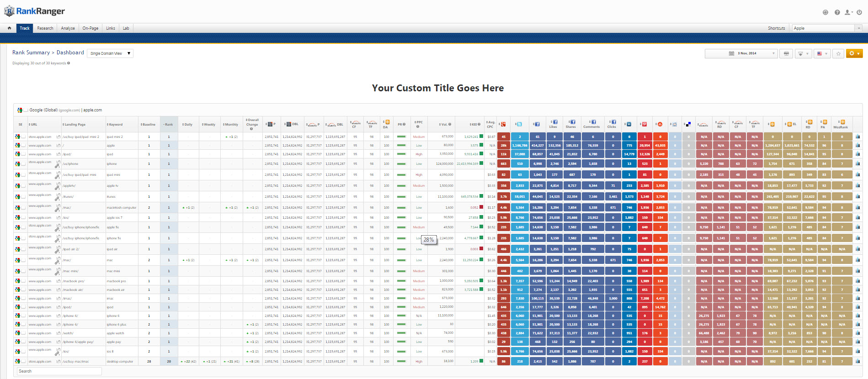
Task: Click the power logout icon
Action: click(x=859, y=12)
